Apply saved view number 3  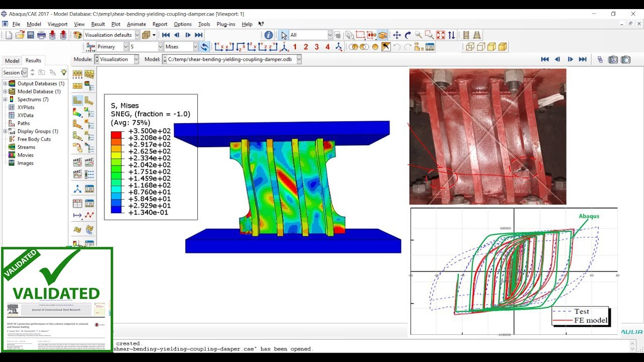coord(316,47)
